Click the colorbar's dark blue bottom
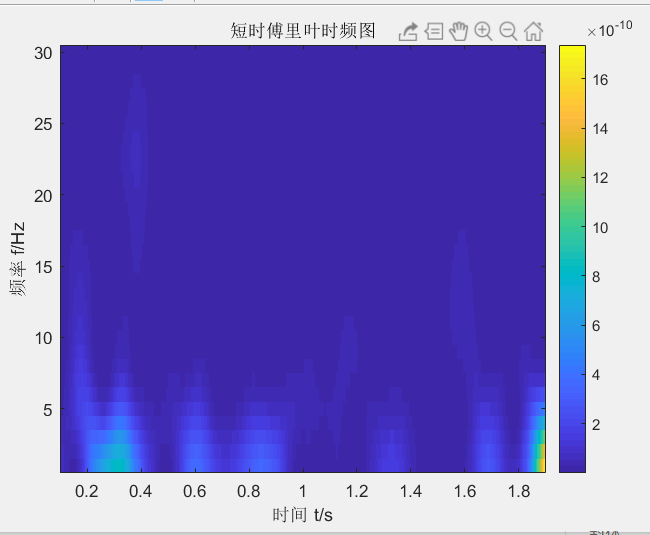Screen dimensions: 650x535 pyautogui.click(x=572, y=466)
